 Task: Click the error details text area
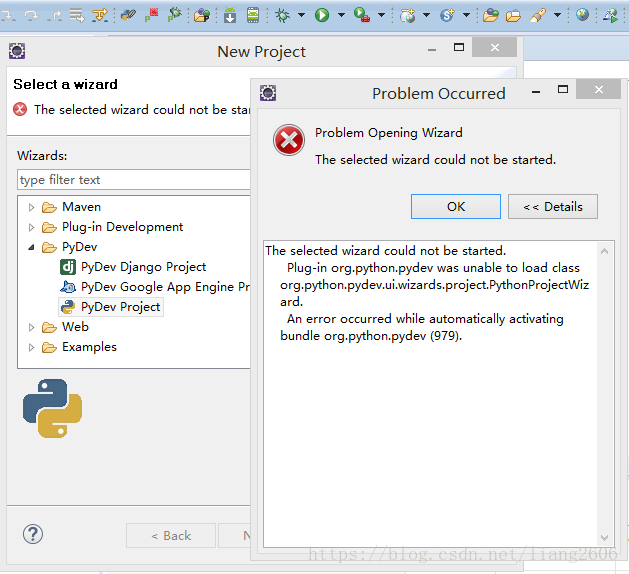coord(430,394)
